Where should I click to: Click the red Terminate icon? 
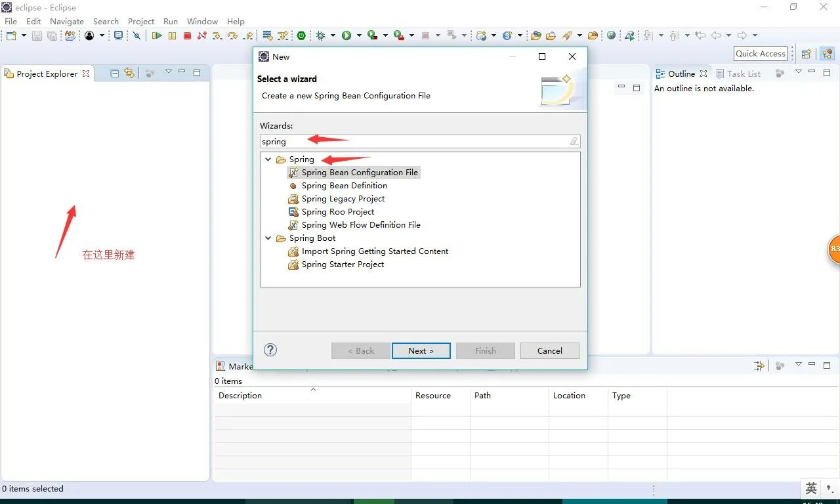(x=187, y=35)
